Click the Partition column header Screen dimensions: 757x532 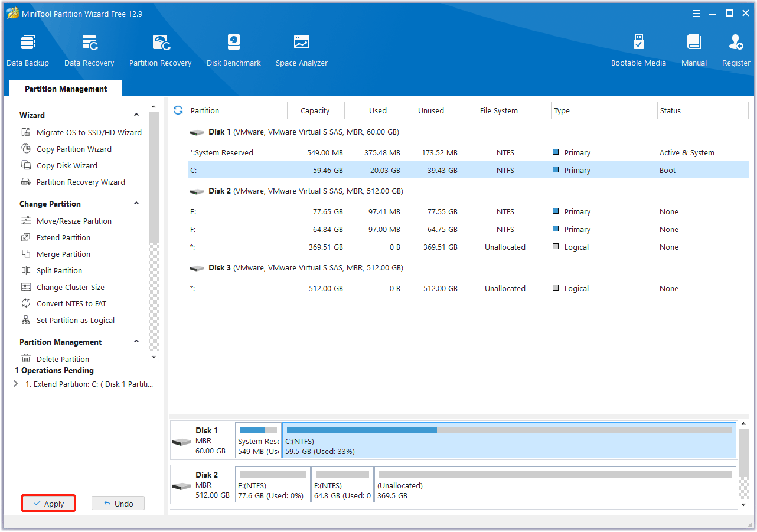tap(237, 110)
